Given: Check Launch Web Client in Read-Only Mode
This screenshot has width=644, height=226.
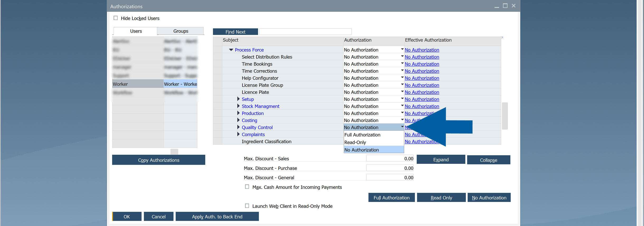Looking at the screenshot, I should point(247,206).
